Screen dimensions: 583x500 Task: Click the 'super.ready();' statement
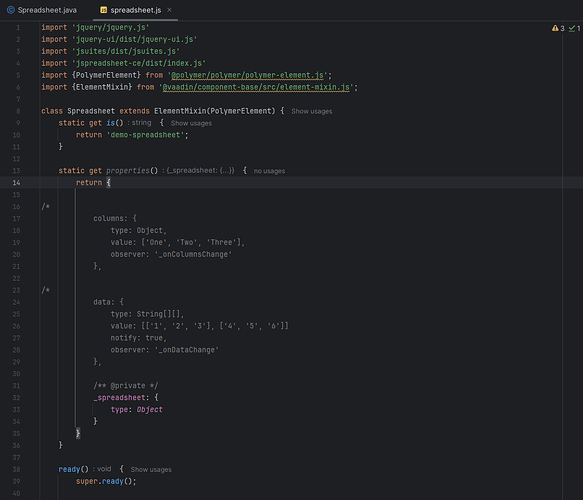(106, 481)
